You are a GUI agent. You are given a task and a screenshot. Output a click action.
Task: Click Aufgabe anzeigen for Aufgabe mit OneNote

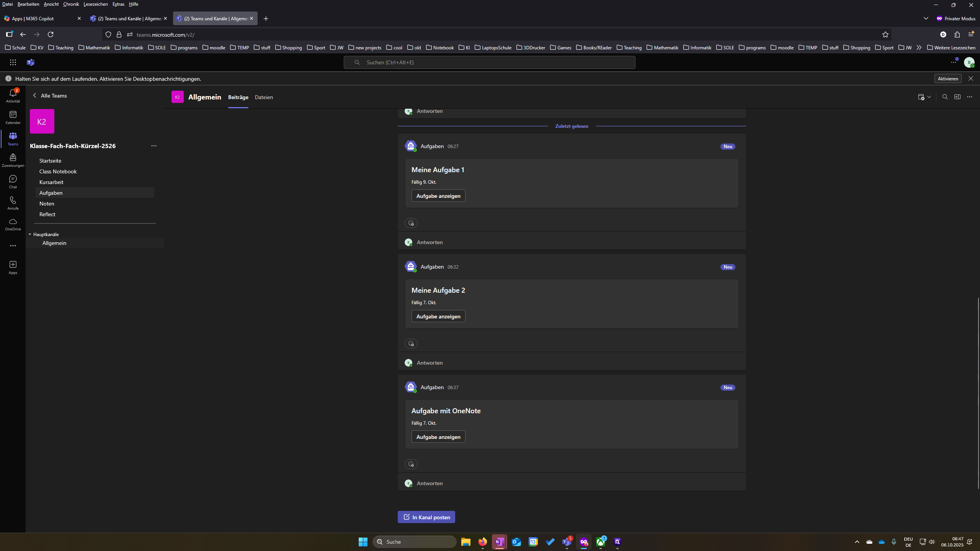click(438, 437)
